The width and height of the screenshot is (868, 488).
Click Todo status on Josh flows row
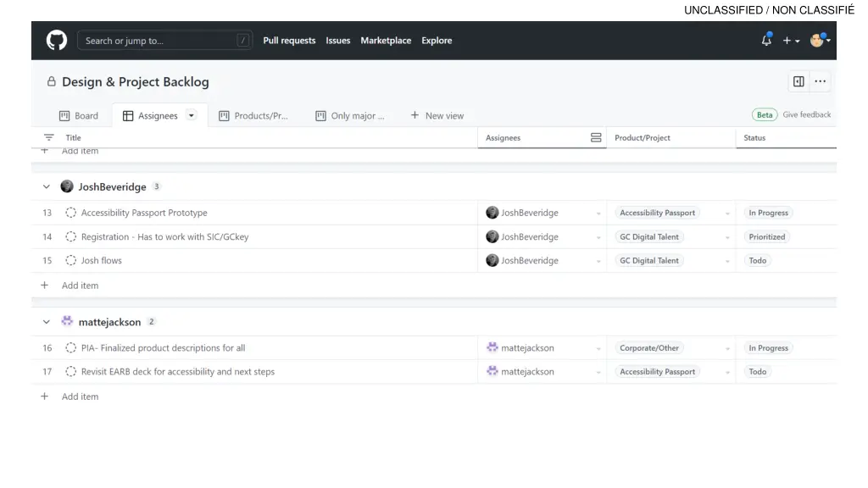pyautogui.click(x=757, y=261)
